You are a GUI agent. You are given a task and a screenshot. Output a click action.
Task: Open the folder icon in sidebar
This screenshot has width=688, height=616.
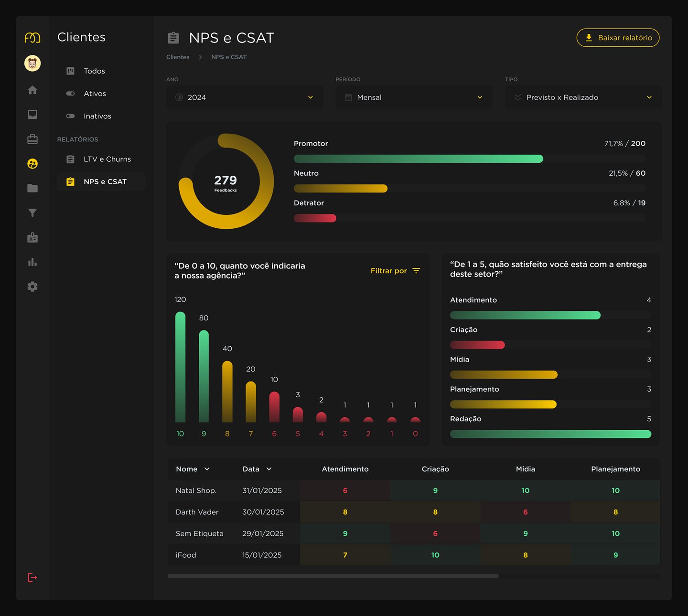[32, 188]
